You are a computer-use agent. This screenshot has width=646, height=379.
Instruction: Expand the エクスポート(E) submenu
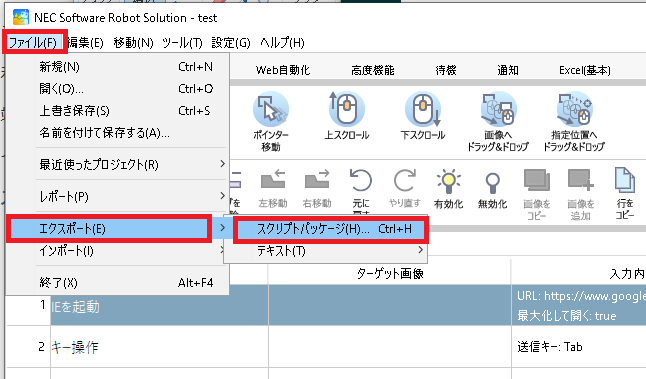[117, 228]
